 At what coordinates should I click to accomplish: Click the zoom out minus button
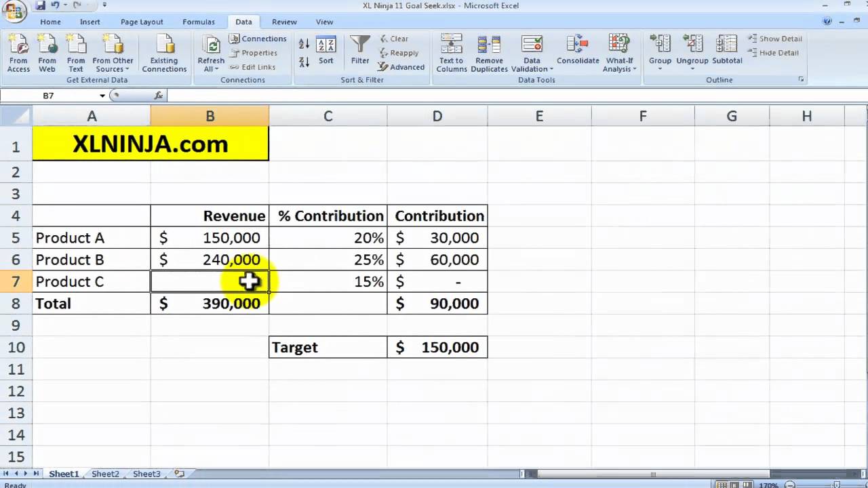(x=791, y=485)
